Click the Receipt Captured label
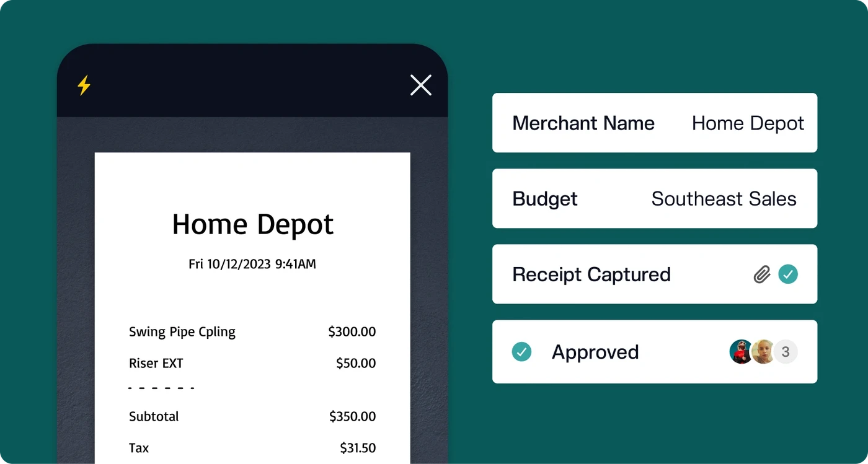868x464 pixels. 591,274
